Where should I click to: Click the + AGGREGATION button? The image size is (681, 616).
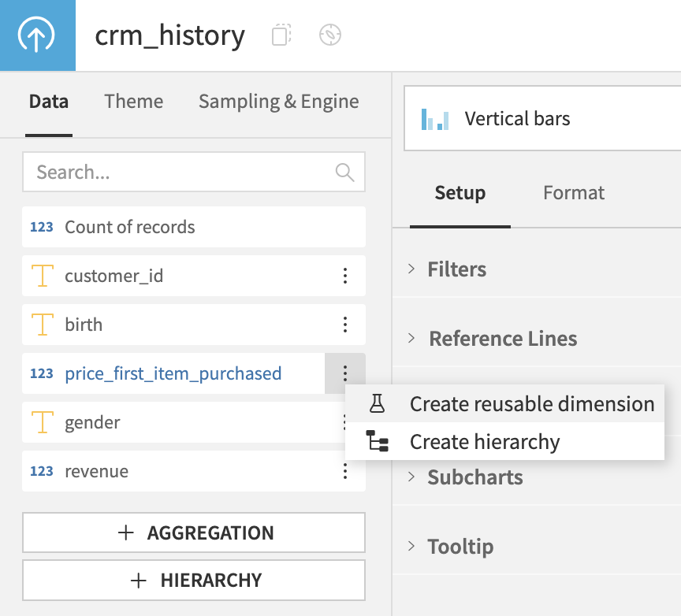pyautogui.click(x=194, y=533)
